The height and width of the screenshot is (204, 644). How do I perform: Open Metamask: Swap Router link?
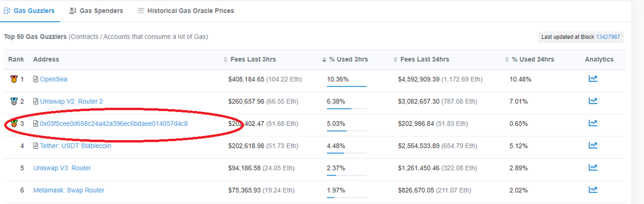tap(69, 190)
